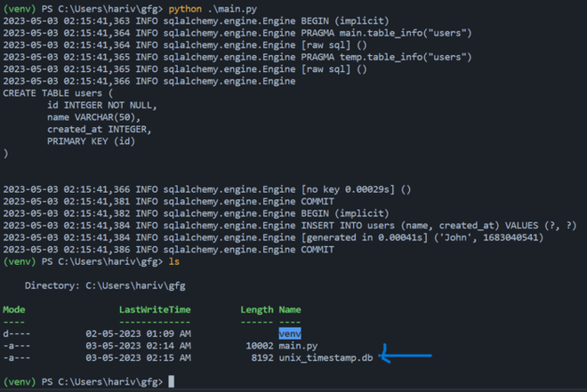Viewport: 587px width, 392px height.
Task: Click the '[no key 0.00029s] ()' text
Action: 356,189
